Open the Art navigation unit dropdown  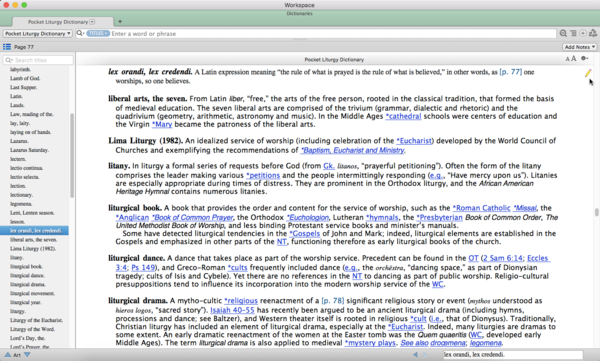[17, 355]
